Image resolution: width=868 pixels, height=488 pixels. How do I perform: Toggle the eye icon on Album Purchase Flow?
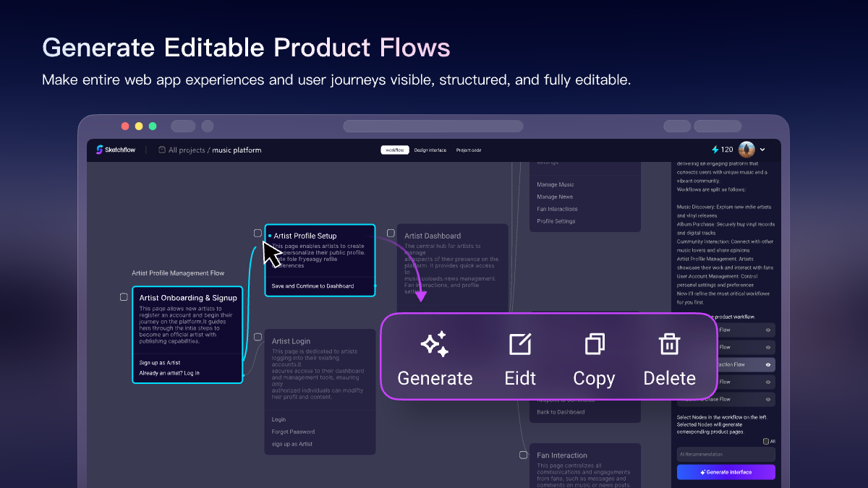coord(768,398)
